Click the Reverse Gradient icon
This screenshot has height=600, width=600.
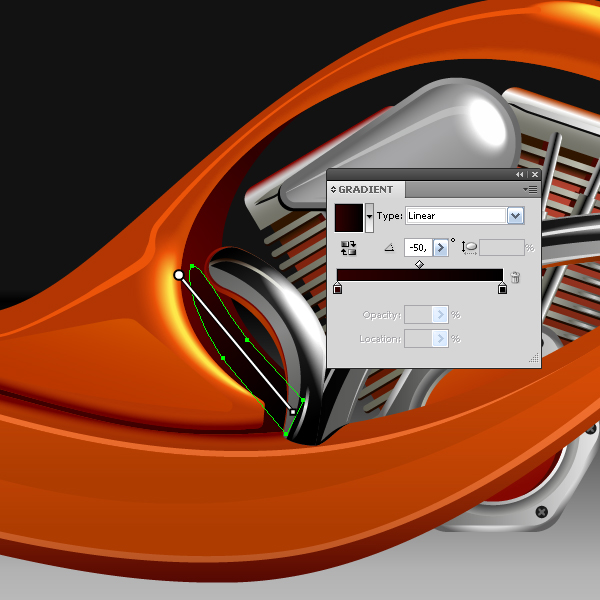(x=348, y=248)
